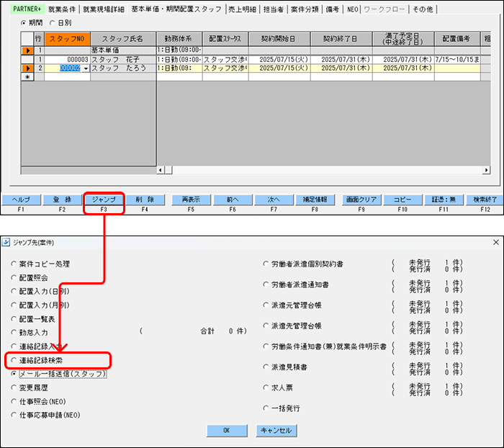Switch to the 就業現場詳細 tab
This screenshot has width=504, height=448.
(104, 9)
